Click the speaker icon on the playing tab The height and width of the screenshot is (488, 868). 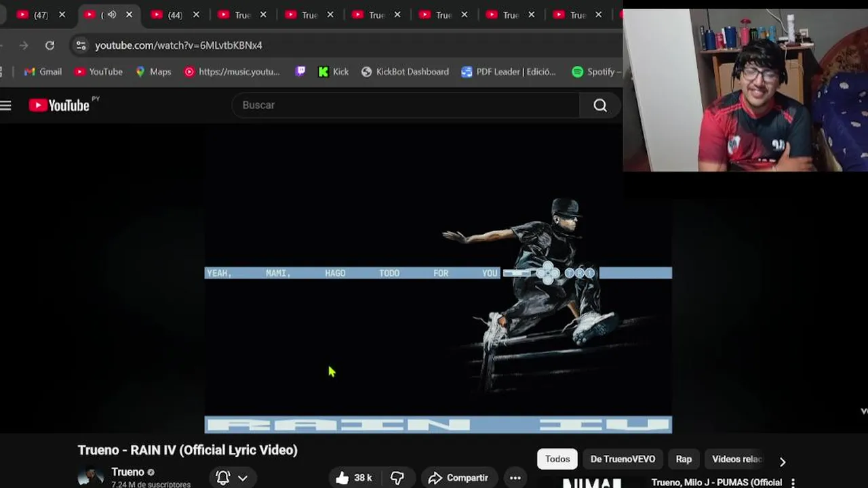[x=112, y=15]
